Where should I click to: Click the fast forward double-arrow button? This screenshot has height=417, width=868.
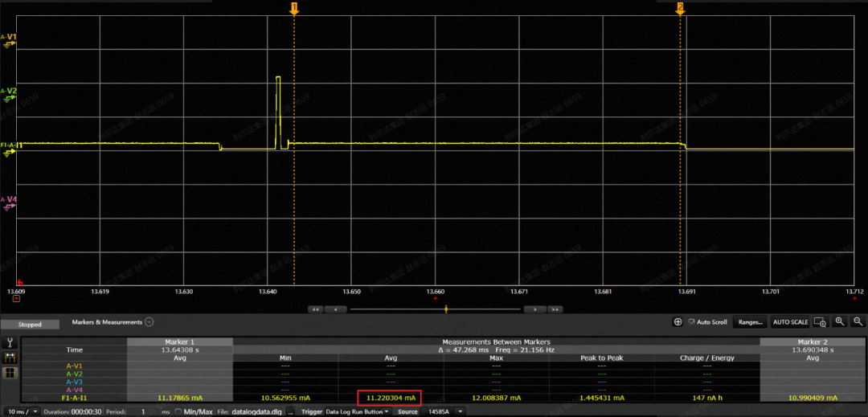(553, 309)
